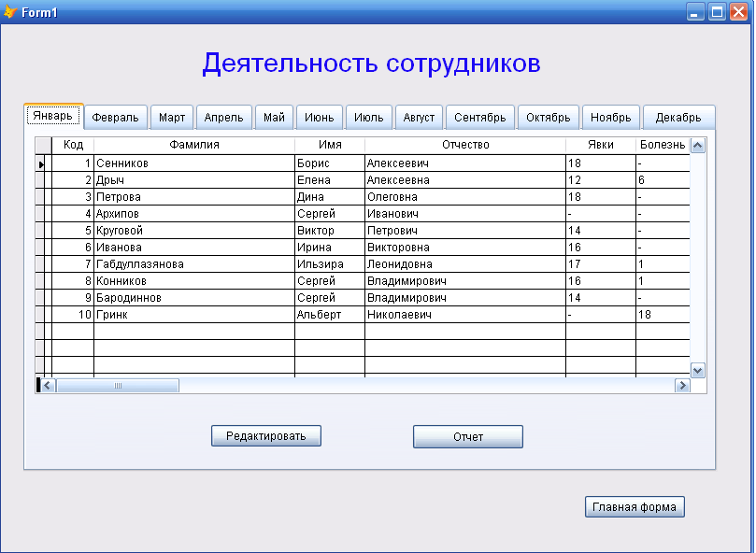Select the surname cell Дрыч
This screenshot has height=553, width=756.
click(194, 180)
